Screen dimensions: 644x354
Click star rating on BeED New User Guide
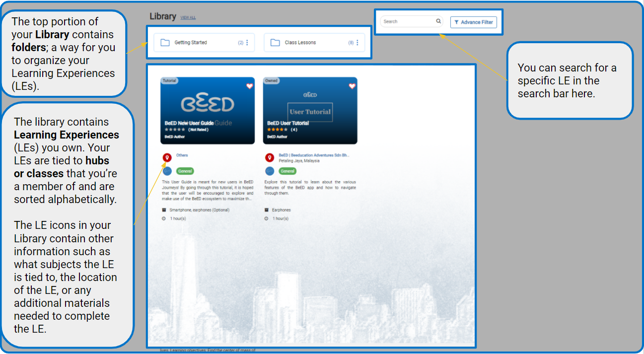point(175,130)
